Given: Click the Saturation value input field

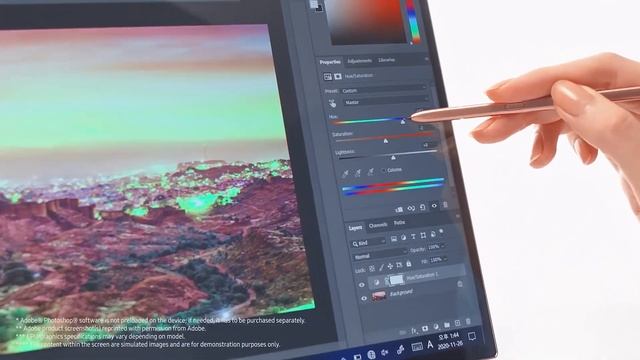Looking at the screenshot, I should pos(424,128).
